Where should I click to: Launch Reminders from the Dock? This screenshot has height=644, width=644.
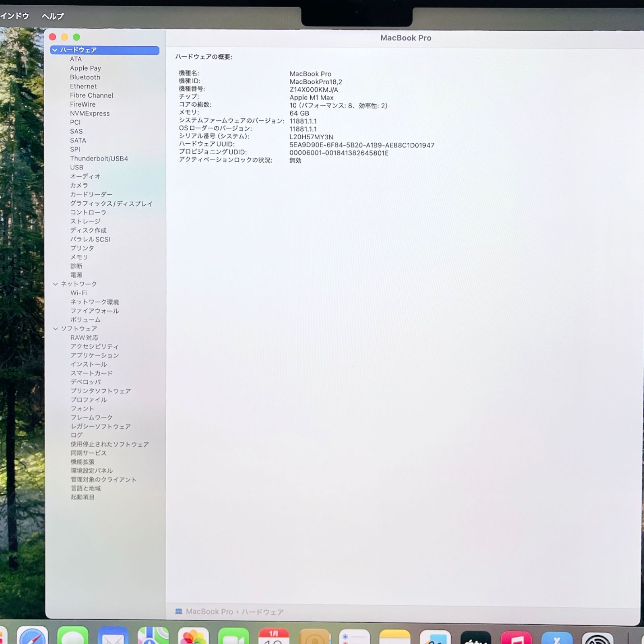tap(354, 636)
